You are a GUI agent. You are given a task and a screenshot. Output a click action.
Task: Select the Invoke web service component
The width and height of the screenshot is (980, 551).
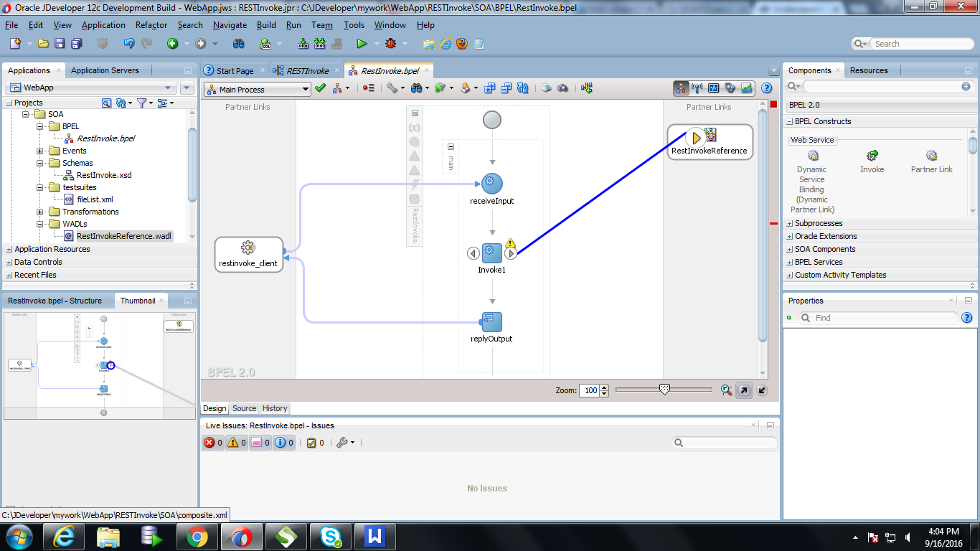pos(872,156)
